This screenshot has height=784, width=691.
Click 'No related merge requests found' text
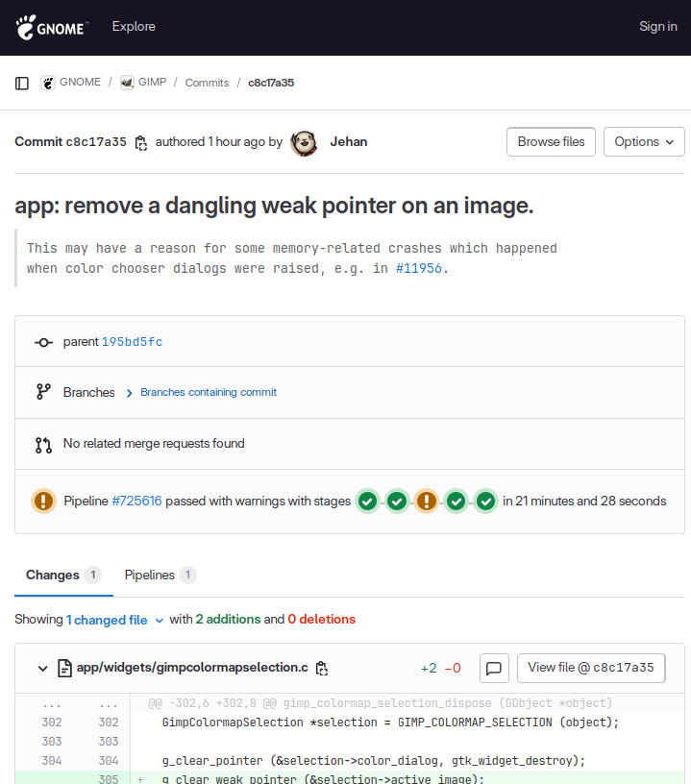[154, 444]
